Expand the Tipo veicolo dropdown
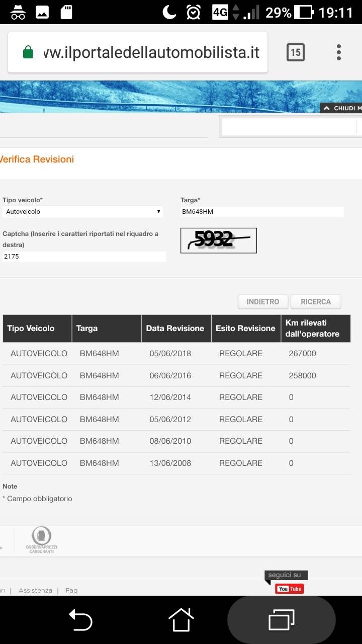Screen dimensions: 362x644 point(82,212)
